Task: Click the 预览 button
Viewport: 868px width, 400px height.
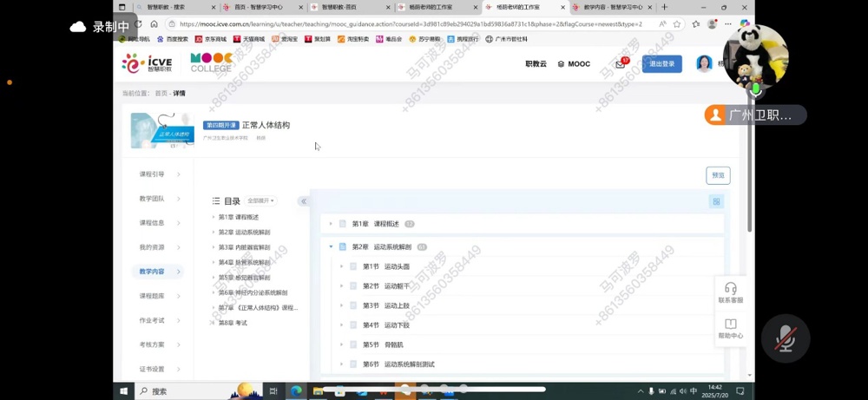Action: point(718,175)
